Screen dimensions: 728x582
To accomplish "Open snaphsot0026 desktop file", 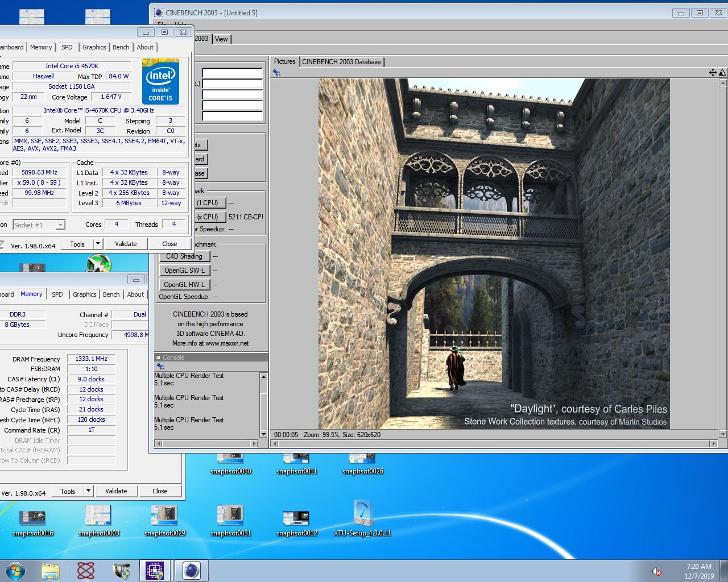I will coord(362,464).
